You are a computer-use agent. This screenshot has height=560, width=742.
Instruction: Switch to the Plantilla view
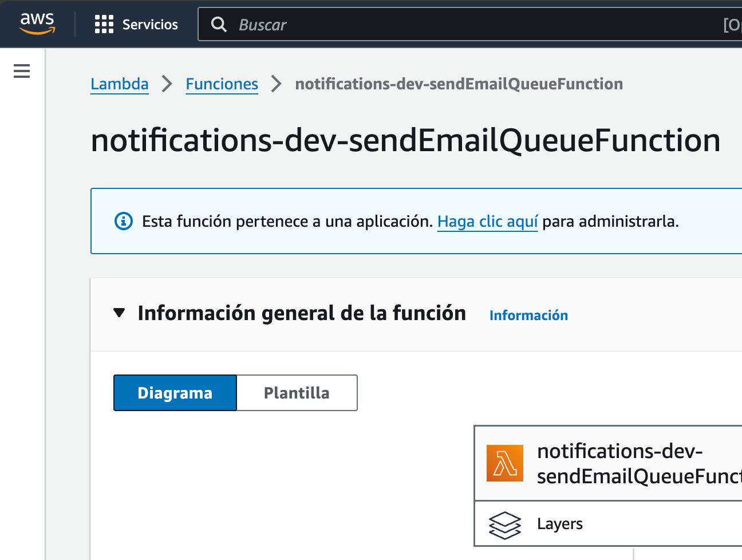click(x=297, y=393)
